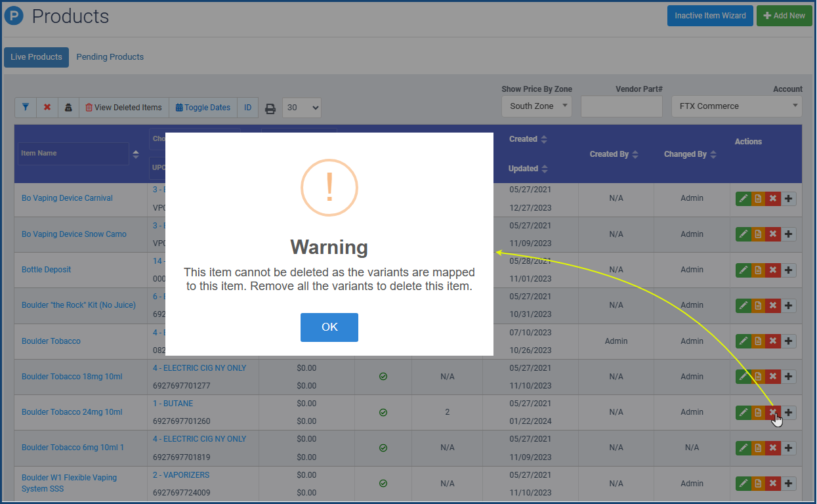Edit the Boulder Tobacco 24mg 10ml product
Image resolution: width=817 pixels, height=504 pixels.
(743, 412)
